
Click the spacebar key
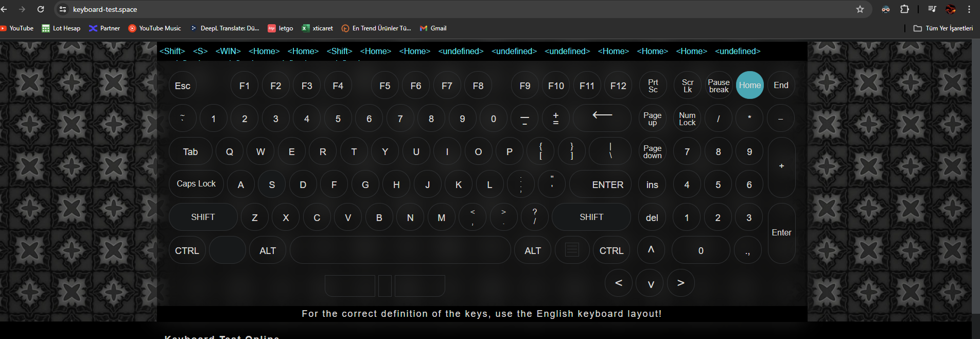(400, 250)
